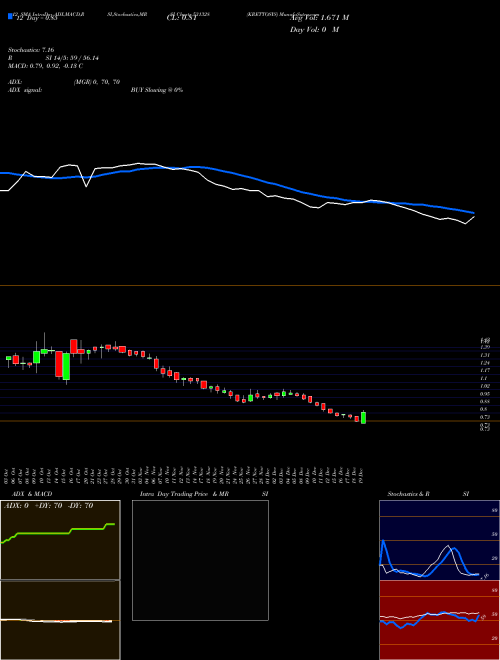
Task: Click the 'BUY Slowing @ 0%' signal text
Action: 157,90
